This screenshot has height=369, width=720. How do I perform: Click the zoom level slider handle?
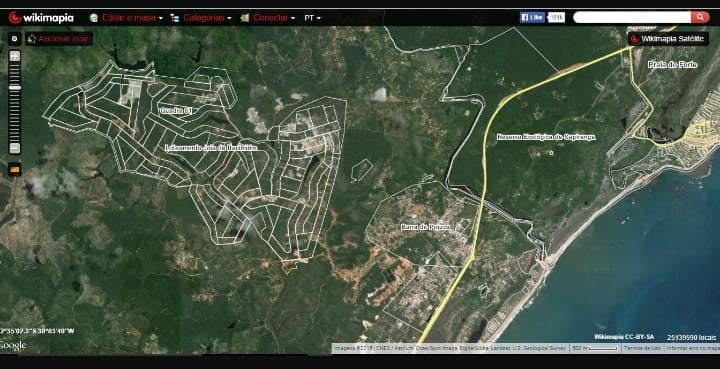tap(15, 88)
